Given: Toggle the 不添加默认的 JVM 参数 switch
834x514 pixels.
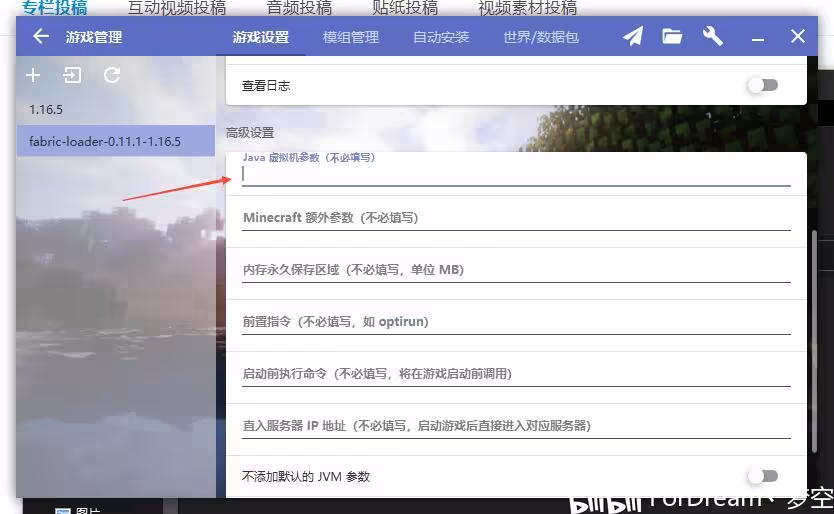Looking at the screenshot, I should point(763,476).
